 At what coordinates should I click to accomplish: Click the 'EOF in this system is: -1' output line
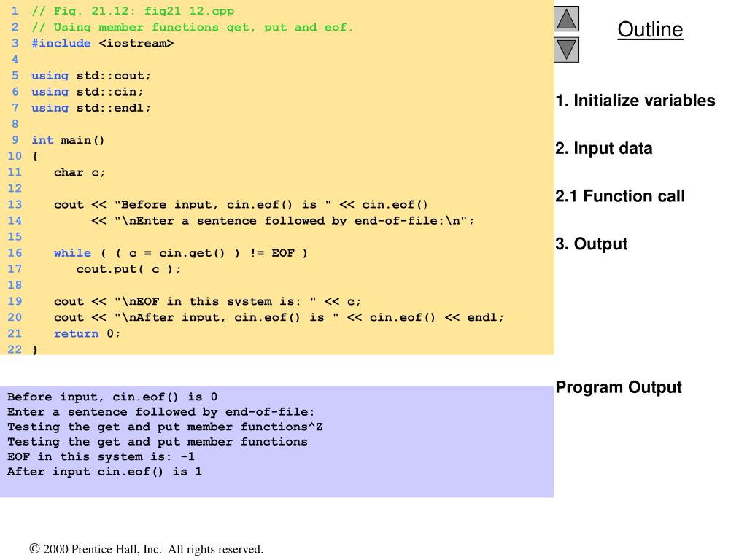101,456
